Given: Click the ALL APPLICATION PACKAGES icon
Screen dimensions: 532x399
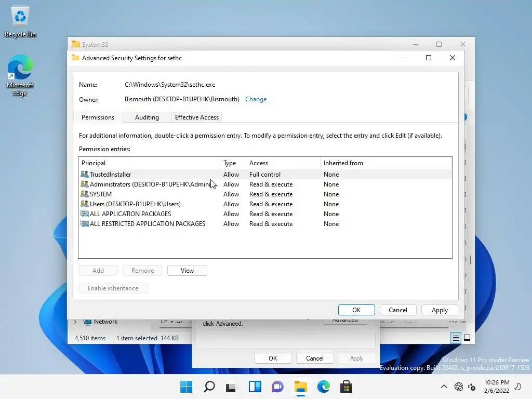Looking at the screenshot, I should pyautogui.click(x=85, y=214).
